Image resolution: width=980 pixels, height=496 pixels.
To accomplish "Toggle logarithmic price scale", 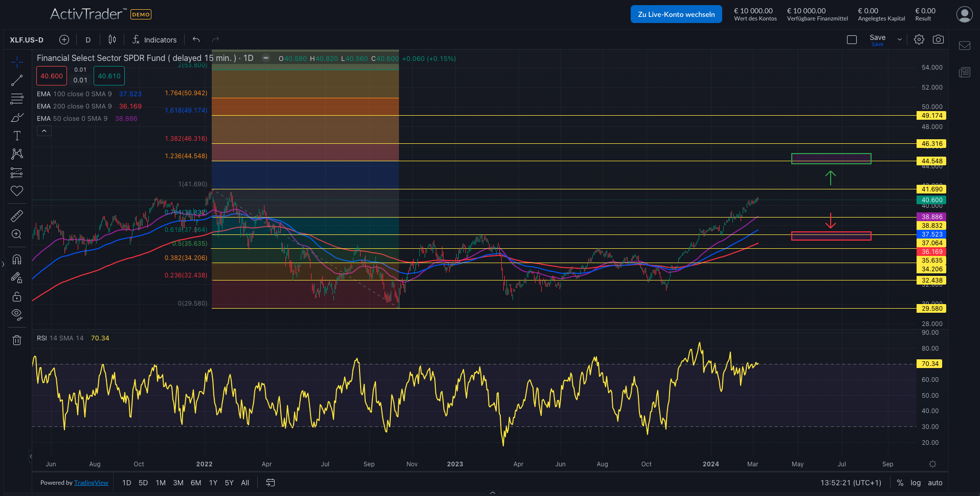I will click(x=915, y=483).
